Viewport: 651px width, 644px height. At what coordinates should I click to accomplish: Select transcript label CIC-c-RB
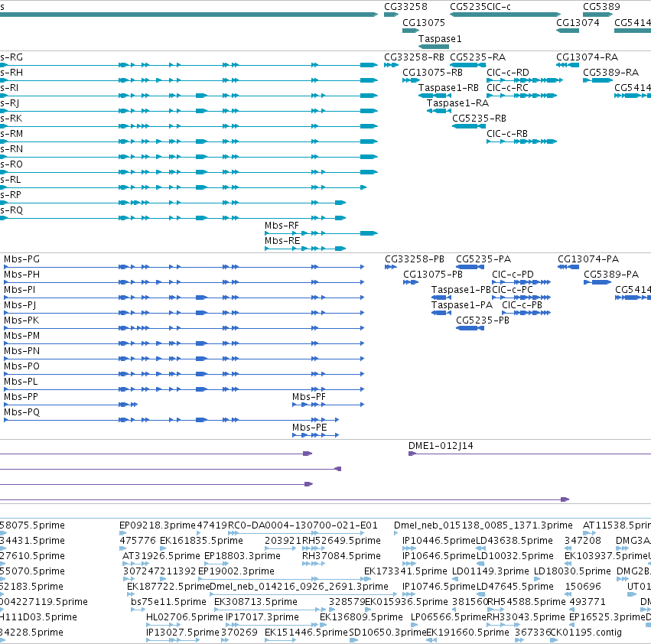point(507,134)
